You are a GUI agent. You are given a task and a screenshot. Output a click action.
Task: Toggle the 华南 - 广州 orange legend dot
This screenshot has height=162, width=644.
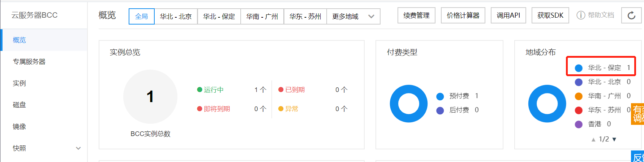(x=579, y=96)
